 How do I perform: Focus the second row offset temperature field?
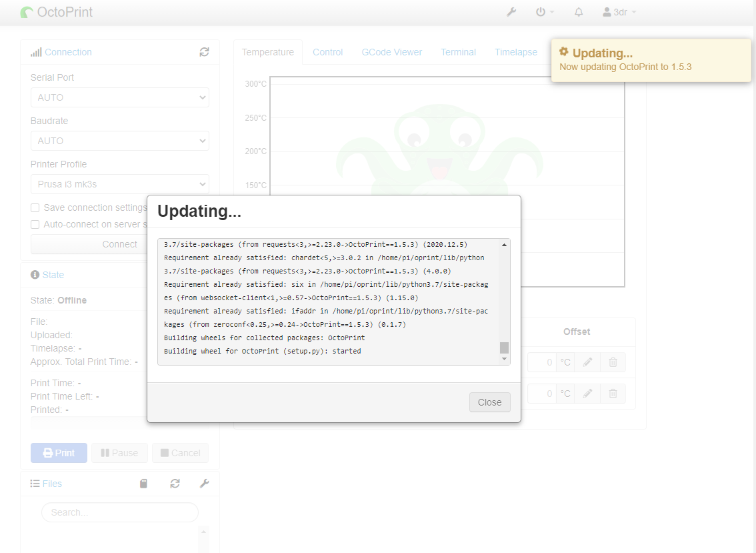click(x=542, y=394)
